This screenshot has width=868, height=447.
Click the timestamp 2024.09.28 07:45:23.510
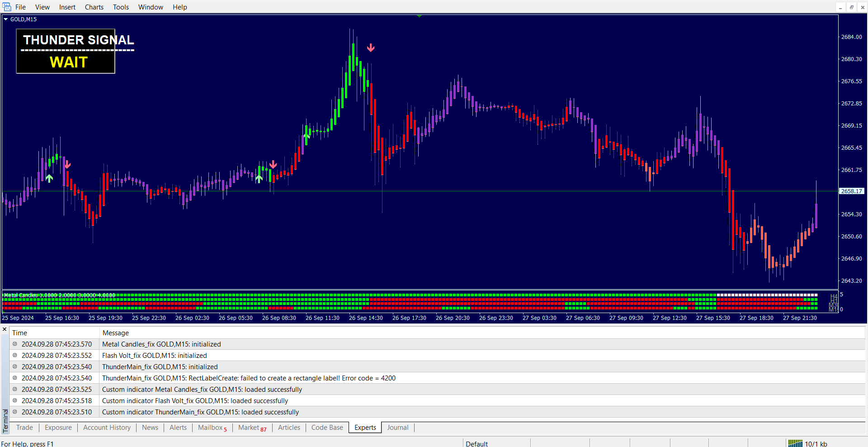[x=57, y=412]
